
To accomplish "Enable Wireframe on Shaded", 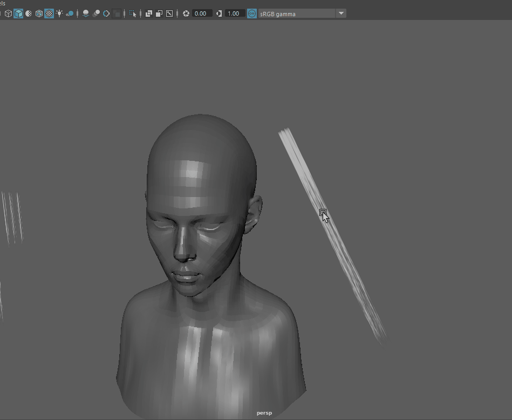I will point(39,13).
